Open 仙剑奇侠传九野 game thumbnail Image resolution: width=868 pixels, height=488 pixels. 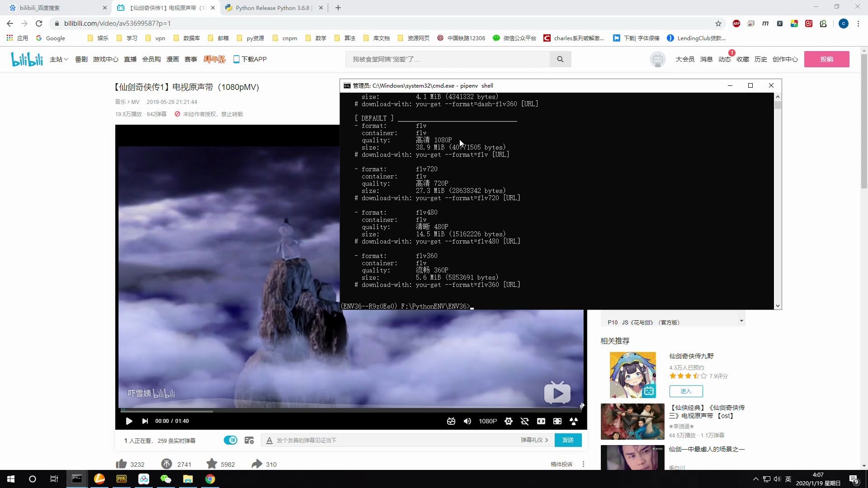633,375
